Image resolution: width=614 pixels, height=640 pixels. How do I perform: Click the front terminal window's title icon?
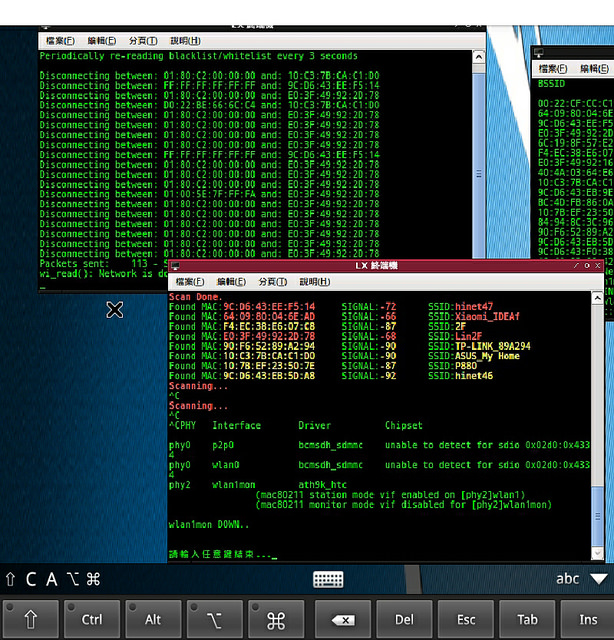(176, 266)
